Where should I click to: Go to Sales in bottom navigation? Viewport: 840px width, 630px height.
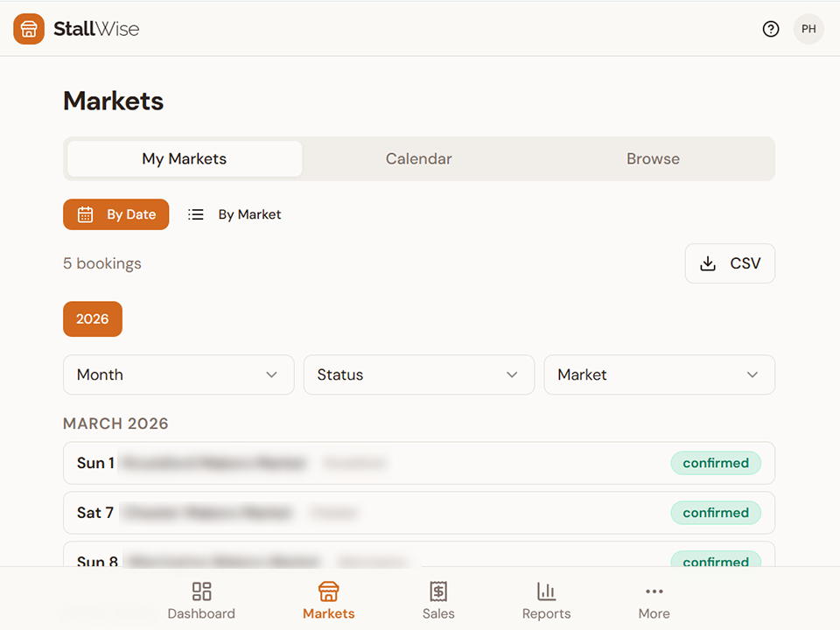438,600
